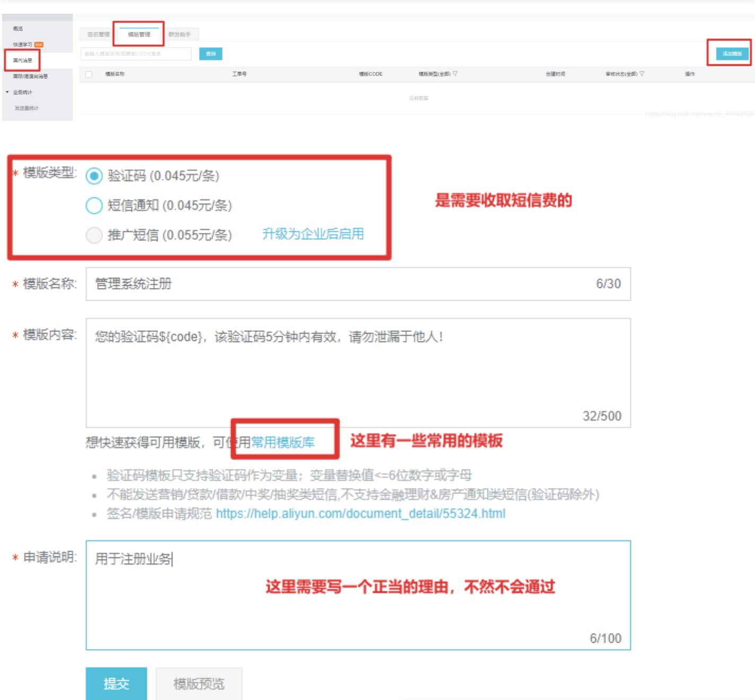
Task: Click the 审核状态 filter funnel icon
Action: (642, 74)
